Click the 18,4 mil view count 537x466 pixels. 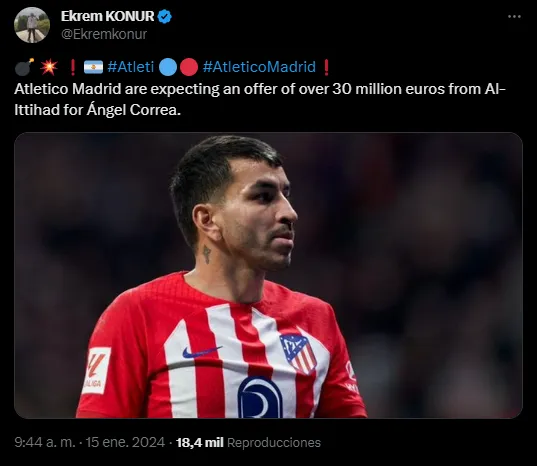(200, 442)
